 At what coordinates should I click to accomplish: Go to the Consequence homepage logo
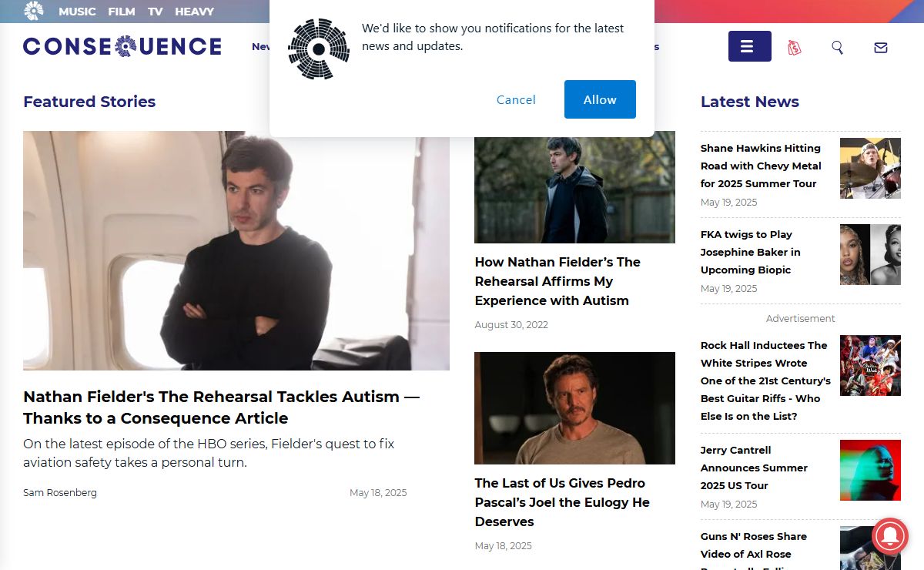[122, 47]
